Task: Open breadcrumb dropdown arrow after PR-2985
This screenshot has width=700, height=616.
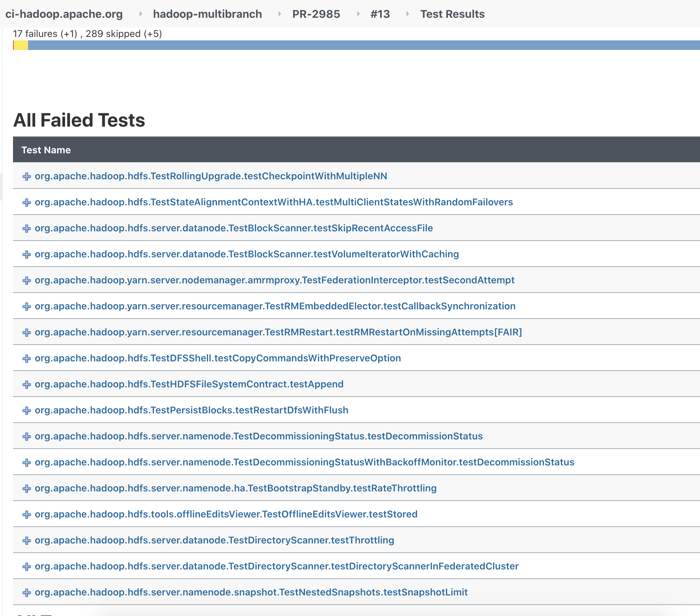Action: 358,14
